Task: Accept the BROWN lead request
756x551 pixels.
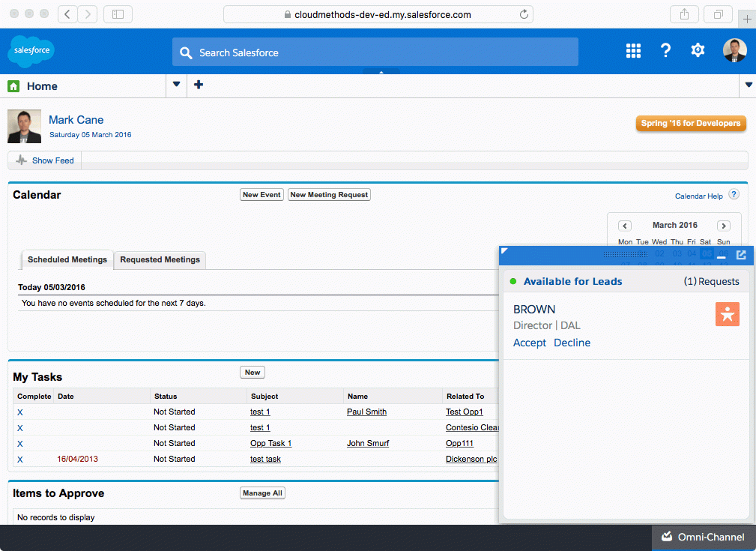Action: pyautogui.click(x=530, y=343)
